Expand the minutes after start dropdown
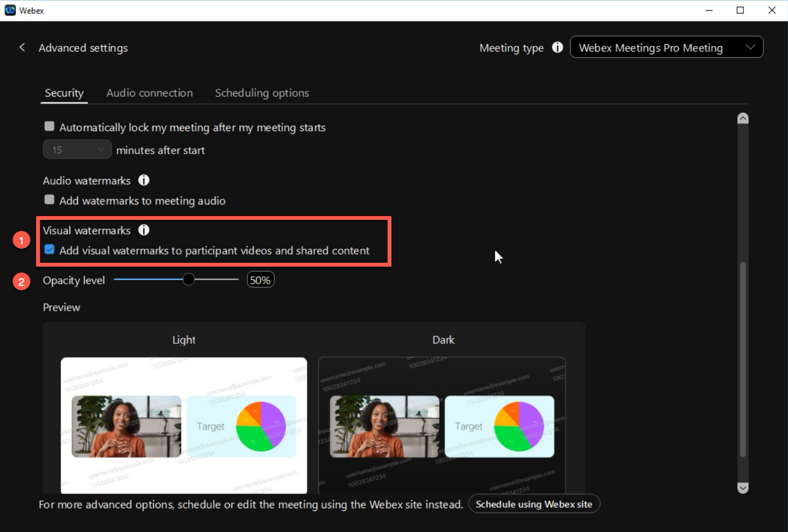This screenshot has width=788, height=532. [77, 150]
